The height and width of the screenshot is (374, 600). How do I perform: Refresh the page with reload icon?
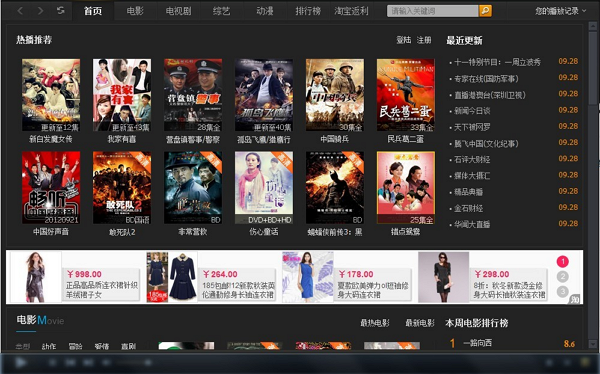tap(60, 10)
